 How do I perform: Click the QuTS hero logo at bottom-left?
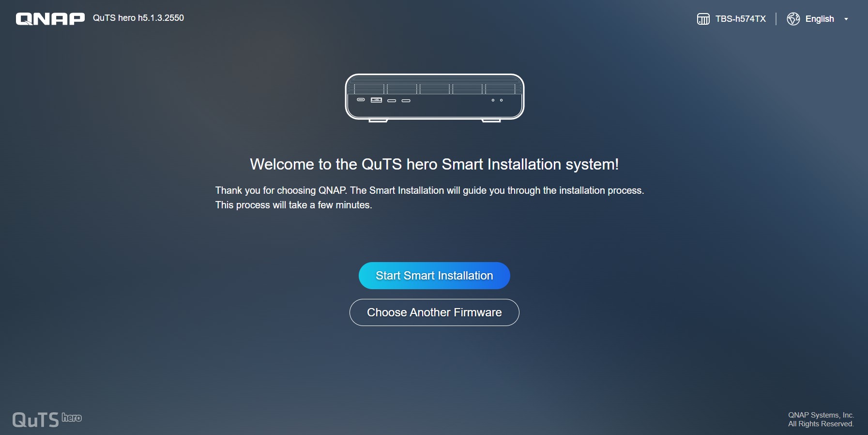tap(47, 419)
